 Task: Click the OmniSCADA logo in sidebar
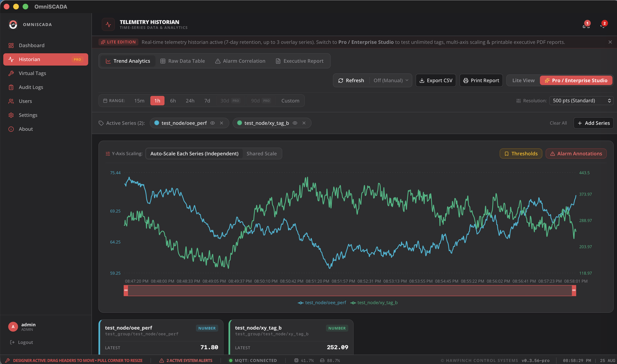tap(13, 24)
